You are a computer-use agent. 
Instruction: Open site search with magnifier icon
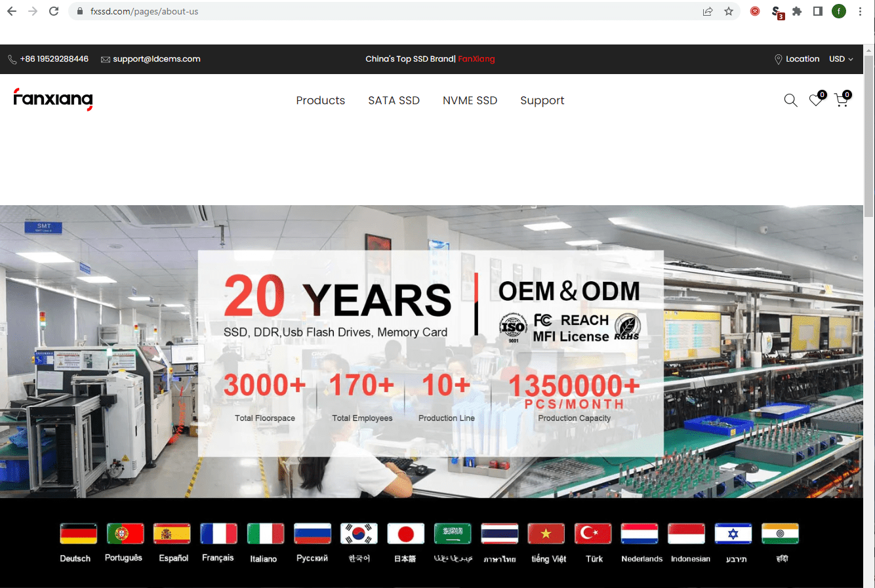790,100
